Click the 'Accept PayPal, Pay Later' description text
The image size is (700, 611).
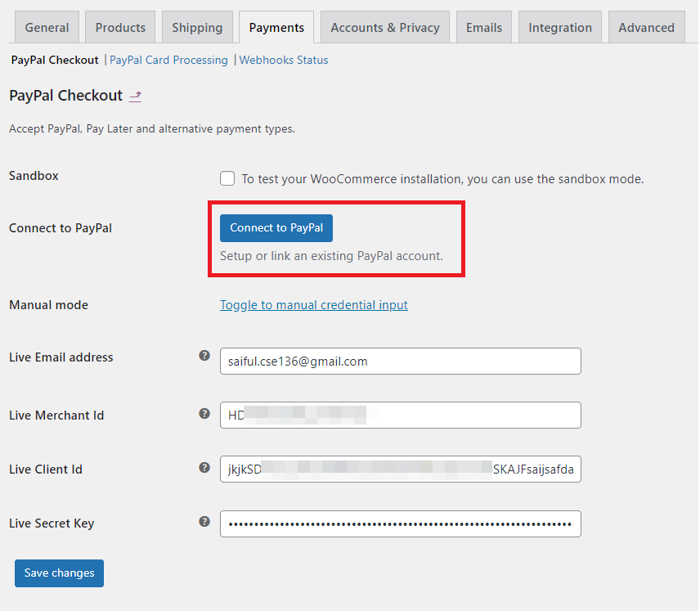pos(152,128)
